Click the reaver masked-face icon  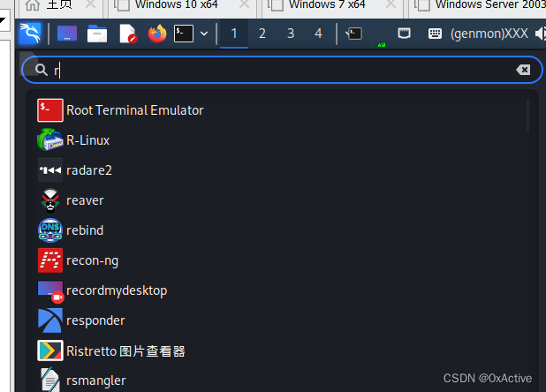click(50, 200)
